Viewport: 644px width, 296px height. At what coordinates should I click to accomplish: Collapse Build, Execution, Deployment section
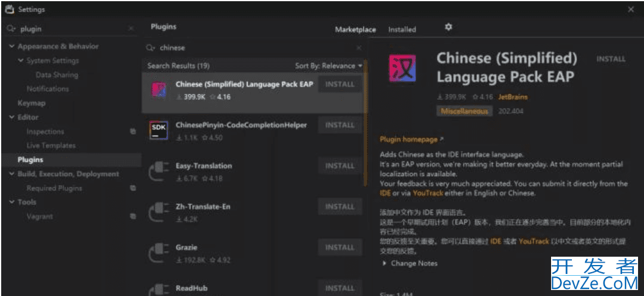(12, 174)
